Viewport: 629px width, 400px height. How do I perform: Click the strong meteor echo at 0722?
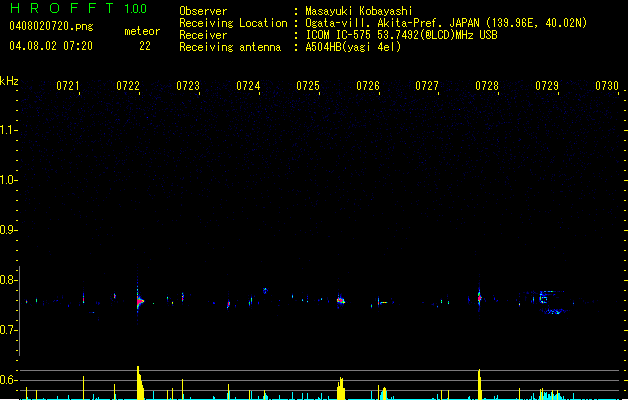[x=139, y=301]
